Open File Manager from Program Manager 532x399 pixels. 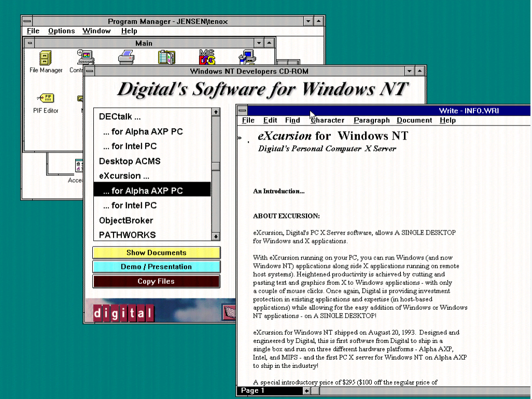pyautogui.click(x=45, y=57)
